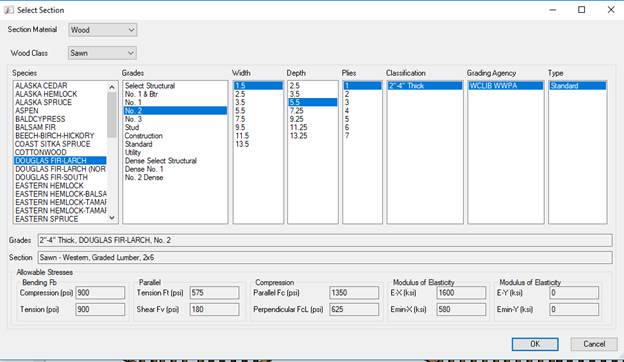Screen dimensions: 624x362
Task: Open the Section Material dropdown
Action: pos(102,30)
